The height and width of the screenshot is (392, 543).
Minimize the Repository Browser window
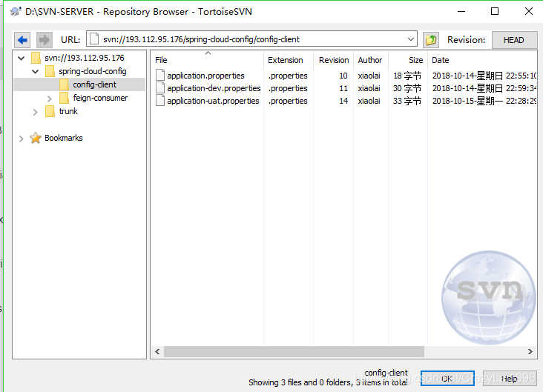pos(461,11)
